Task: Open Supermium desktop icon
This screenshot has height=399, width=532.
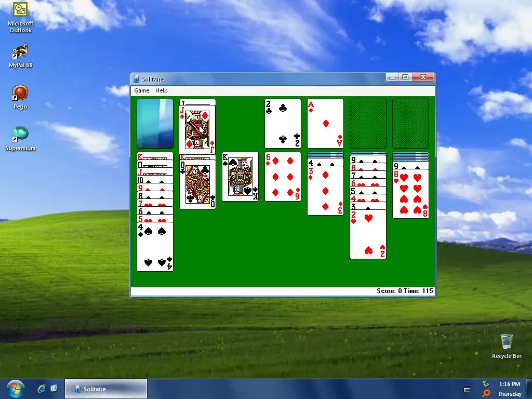Action: (x=20, y=139)
